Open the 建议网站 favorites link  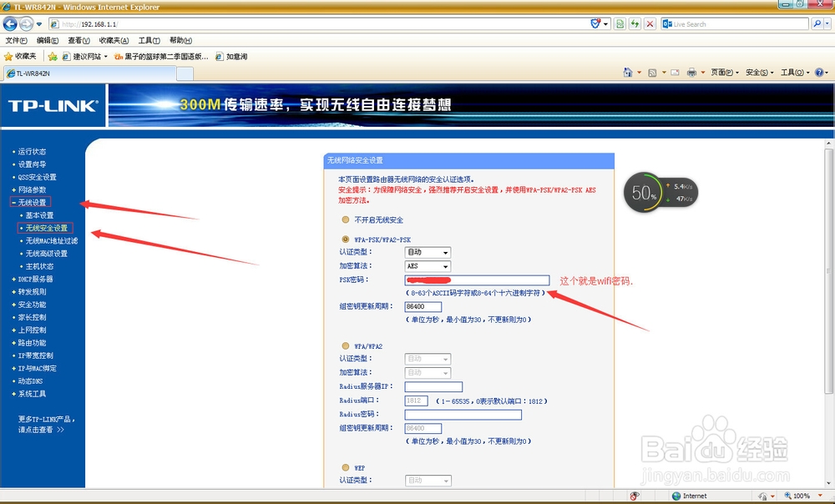(84, 57)
